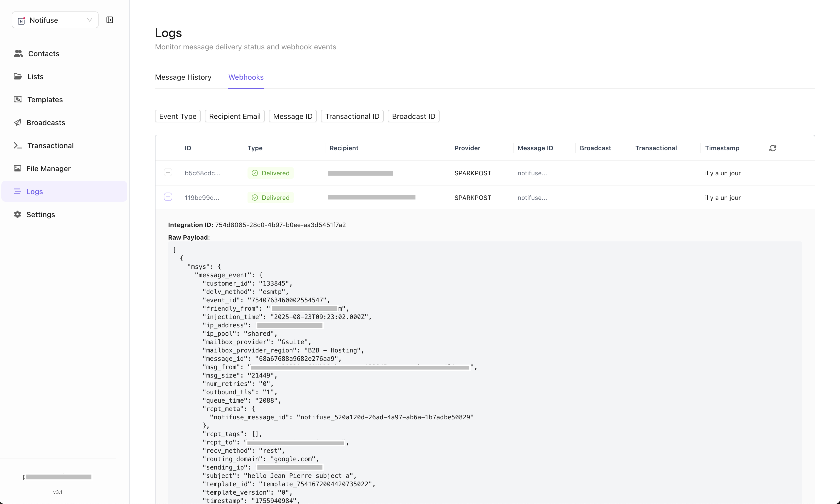The width and height of the screenshot is (840, 504).
Task: Click the redacted user email in sidebar
Action: 57,477
